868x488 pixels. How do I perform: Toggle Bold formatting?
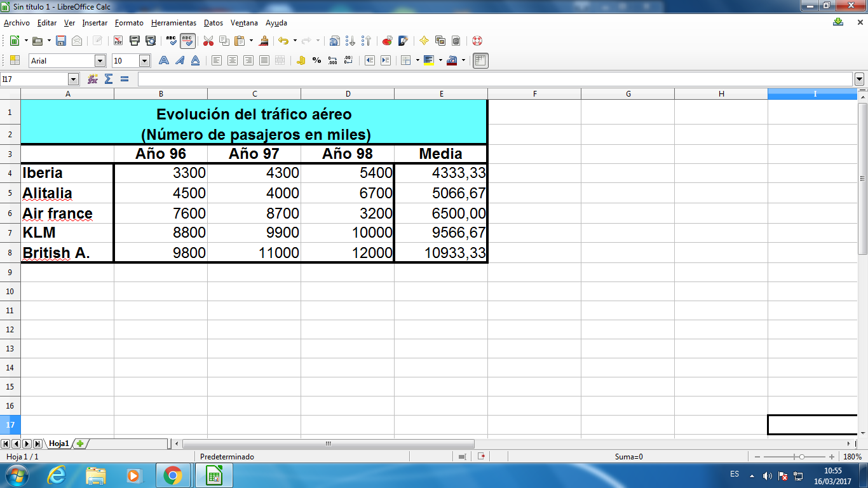point(164,60)
